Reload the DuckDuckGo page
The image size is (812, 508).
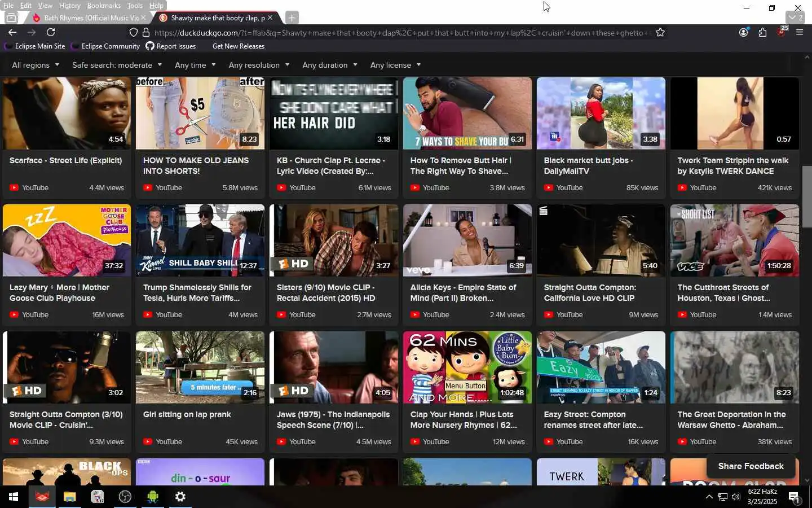[51, 32]
